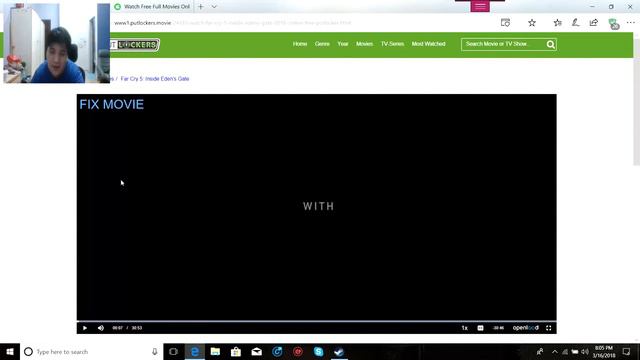Open the Windows Start menu
This screenshot has height=360, width=640.
pos(10,351)
